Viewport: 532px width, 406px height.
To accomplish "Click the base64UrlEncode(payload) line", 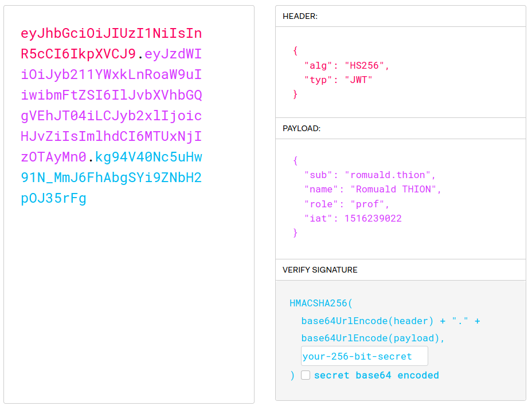I will pos(373,338).
